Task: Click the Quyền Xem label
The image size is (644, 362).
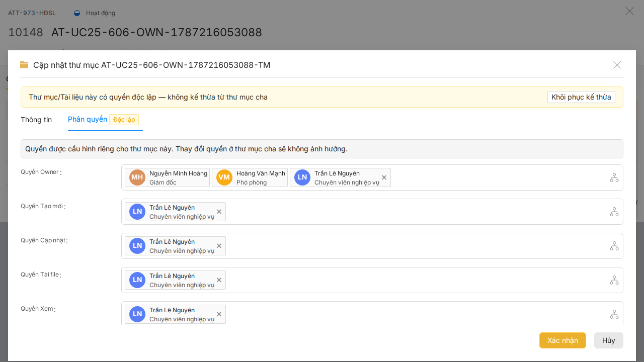Action: click(37, 309)
